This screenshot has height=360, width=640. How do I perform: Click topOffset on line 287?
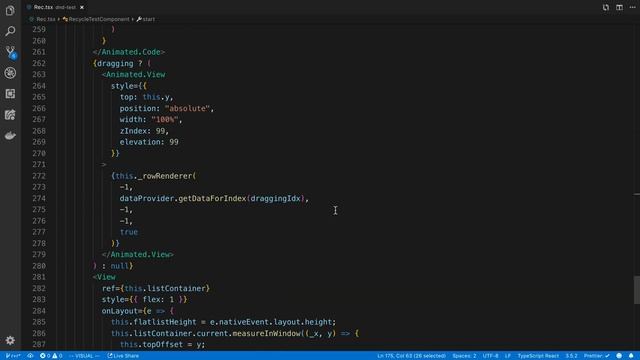pyautogui.click(x=162, y=344)
